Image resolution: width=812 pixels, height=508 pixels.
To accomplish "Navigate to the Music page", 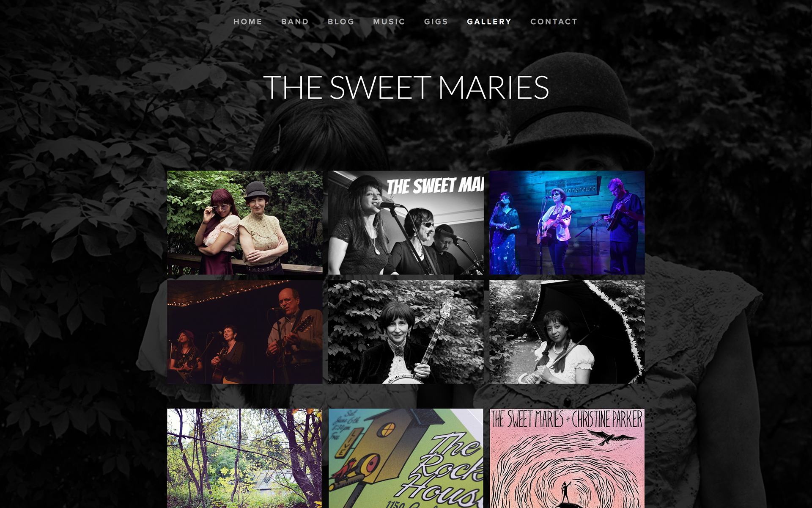I will point(389,22).
